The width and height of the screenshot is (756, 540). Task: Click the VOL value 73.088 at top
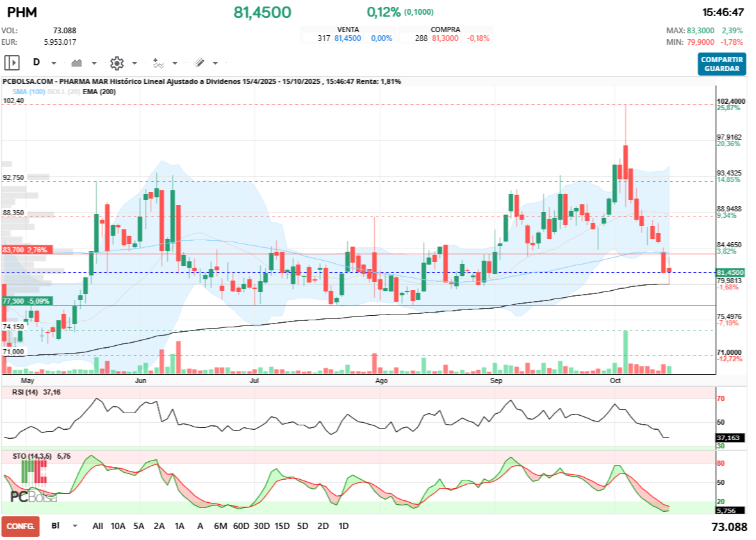pos(65,30)
